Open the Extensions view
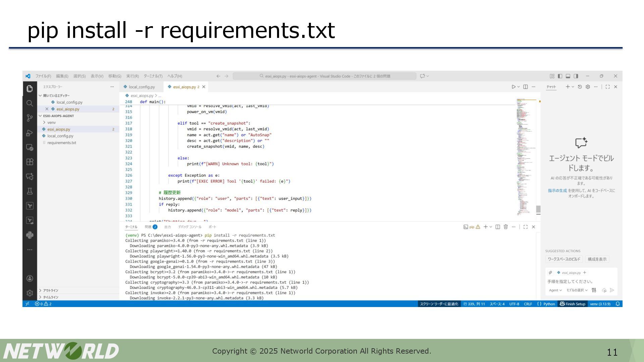 pos(30,162)
